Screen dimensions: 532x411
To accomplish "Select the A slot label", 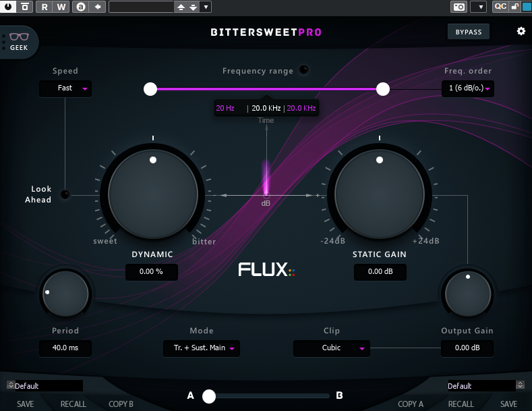I will [x=191, y=395].
